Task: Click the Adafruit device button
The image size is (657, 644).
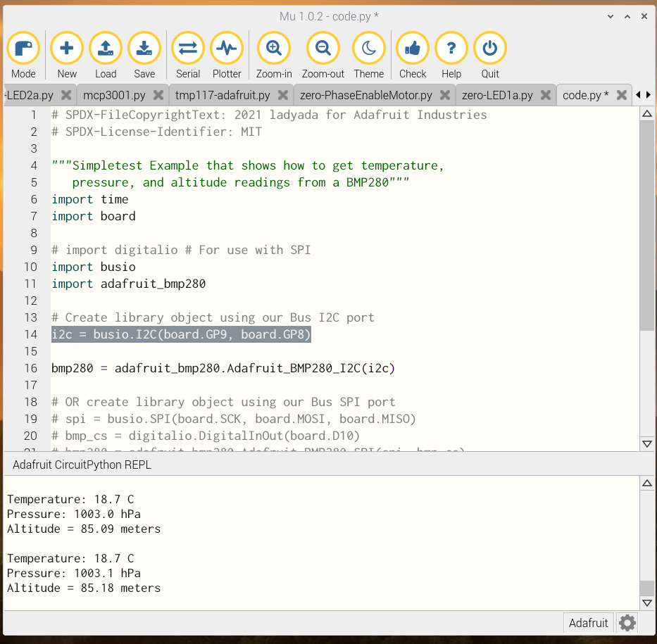Action: tap(589, 622)
